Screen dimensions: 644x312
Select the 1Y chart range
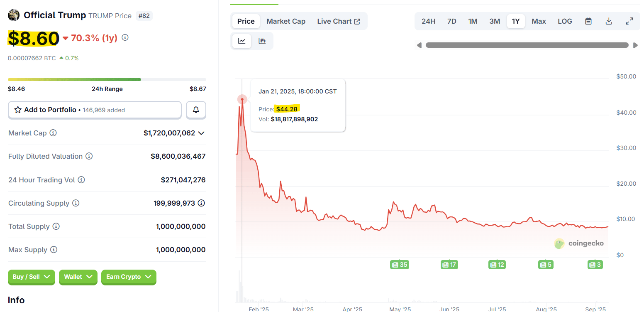pos(516,21)
